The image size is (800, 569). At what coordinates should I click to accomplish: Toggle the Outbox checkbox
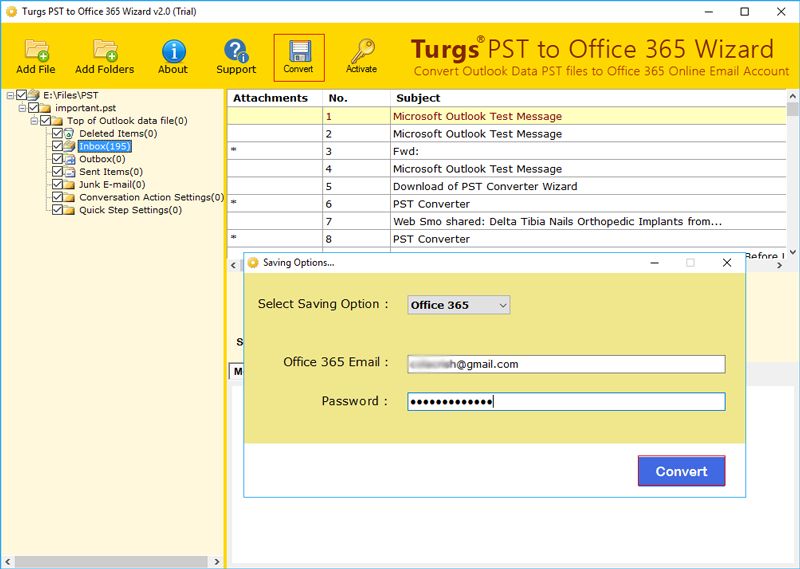click(57, 159)
